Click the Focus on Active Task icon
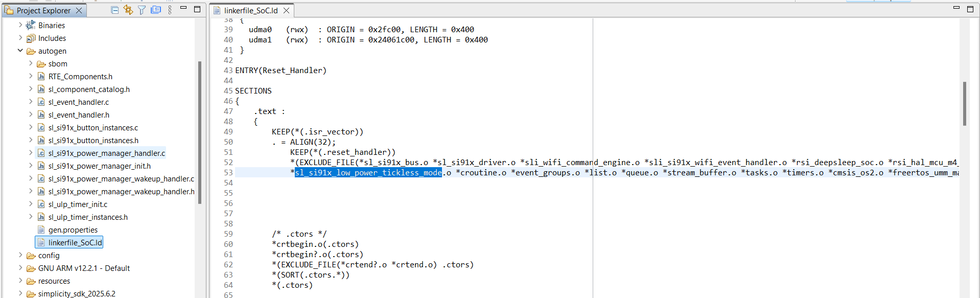This screenshot has width=980, height=298. [156, 10]
